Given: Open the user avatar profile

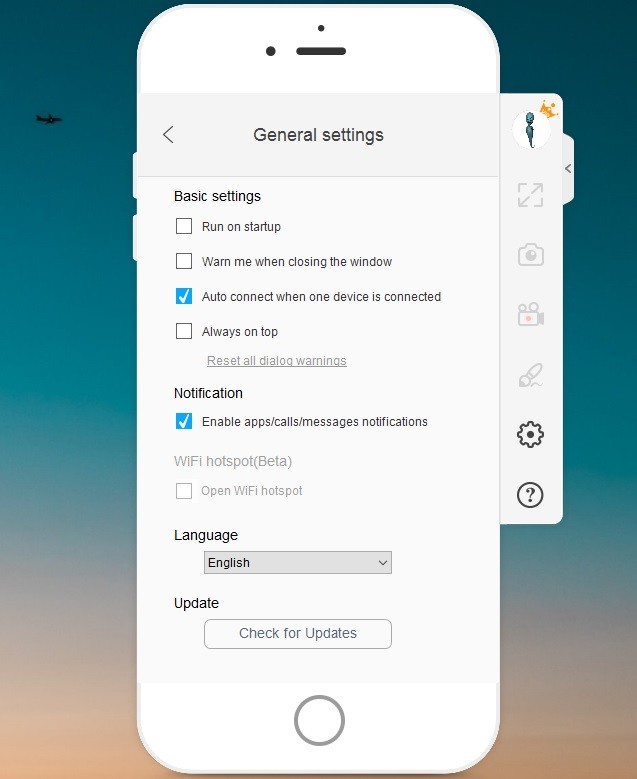Looking at the screenshot, I should (x=531, y=129).
